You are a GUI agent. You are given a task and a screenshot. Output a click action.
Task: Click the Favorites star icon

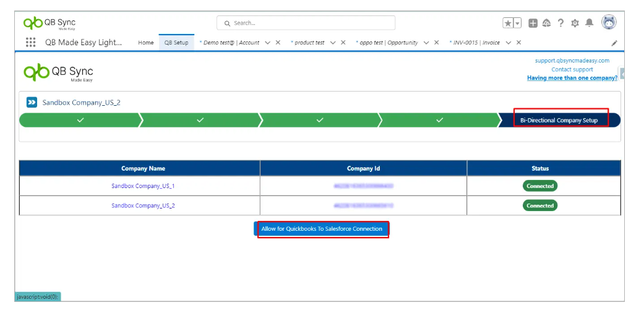508,23
